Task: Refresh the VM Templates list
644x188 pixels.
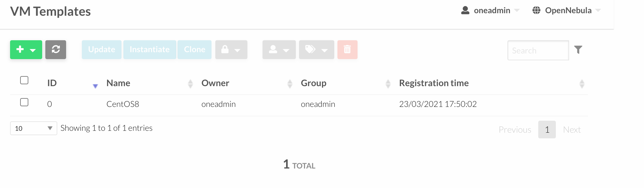Action: tap(56, 50)
